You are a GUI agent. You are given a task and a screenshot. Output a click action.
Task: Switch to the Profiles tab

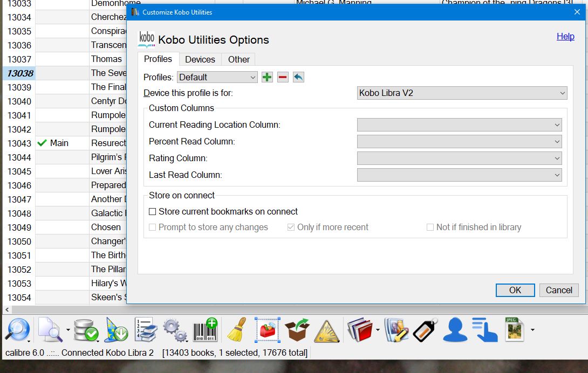point(158,59)
